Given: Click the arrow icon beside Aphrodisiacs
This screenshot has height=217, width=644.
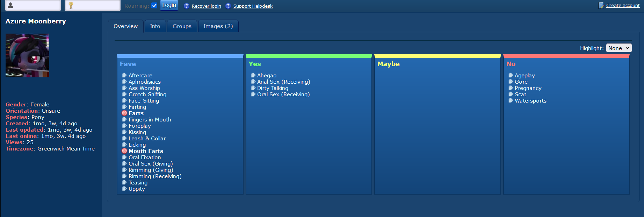Looking at the screenshot, I should [x=124, y=82].
